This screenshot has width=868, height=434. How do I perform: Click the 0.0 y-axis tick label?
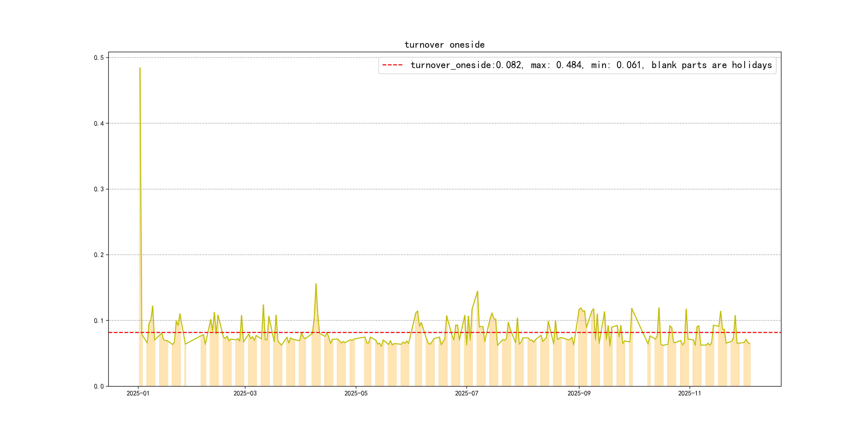click(x=99, y=386)
